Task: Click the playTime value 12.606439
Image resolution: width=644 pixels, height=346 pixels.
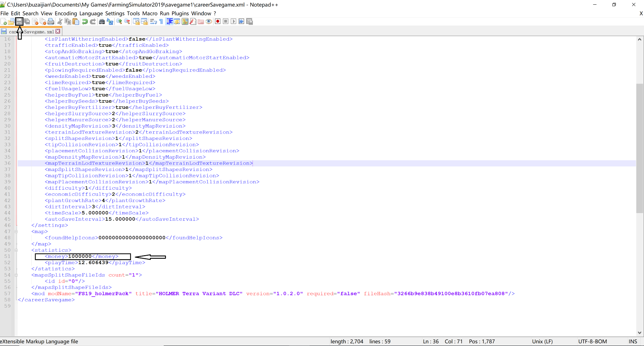Action: tap(93, 263)
